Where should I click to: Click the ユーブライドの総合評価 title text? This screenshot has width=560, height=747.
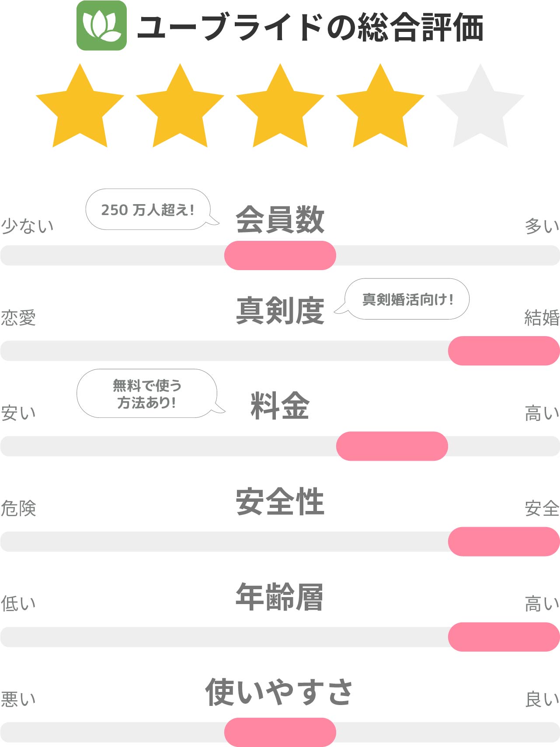pos(310,27)
